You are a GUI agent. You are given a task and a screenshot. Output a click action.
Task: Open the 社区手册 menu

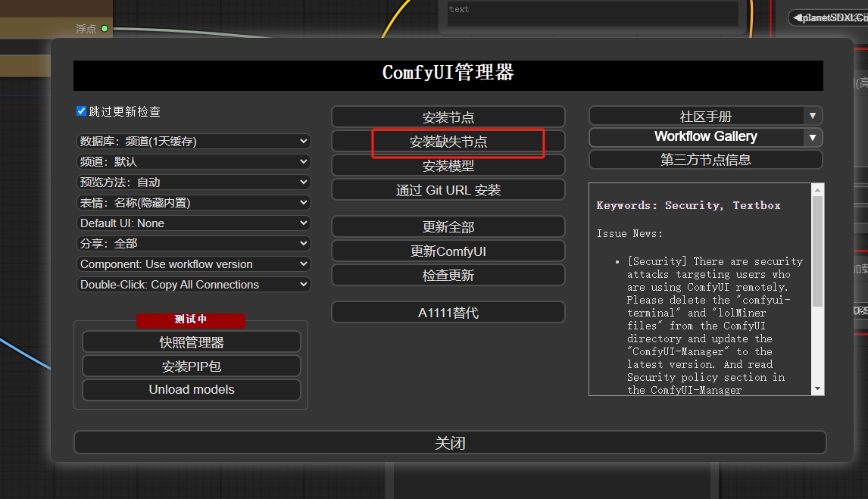[x=696, y=116]
